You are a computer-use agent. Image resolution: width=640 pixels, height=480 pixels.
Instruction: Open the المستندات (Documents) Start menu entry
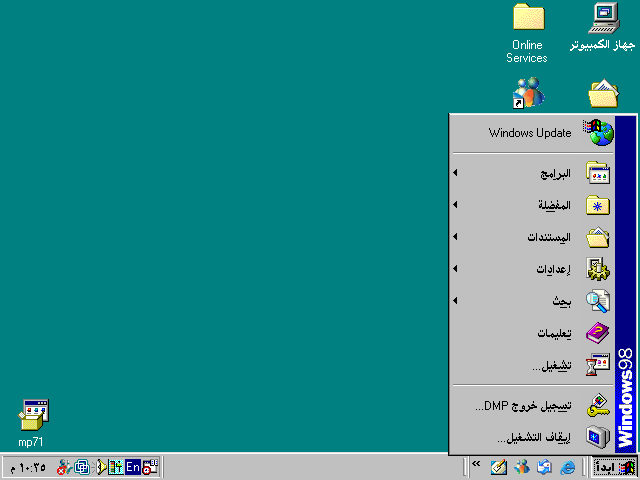click(x=532, y=237)
